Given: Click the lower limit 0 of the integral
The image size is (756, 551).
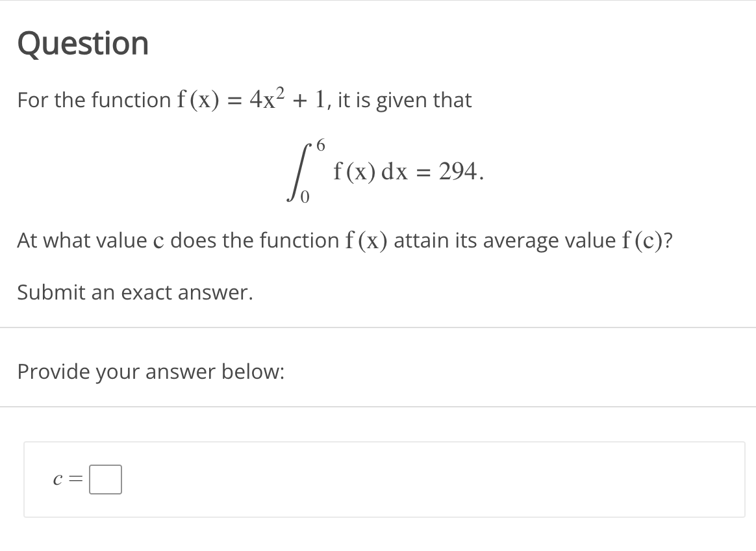Looking at the screenshot, I should coord(304,197).
